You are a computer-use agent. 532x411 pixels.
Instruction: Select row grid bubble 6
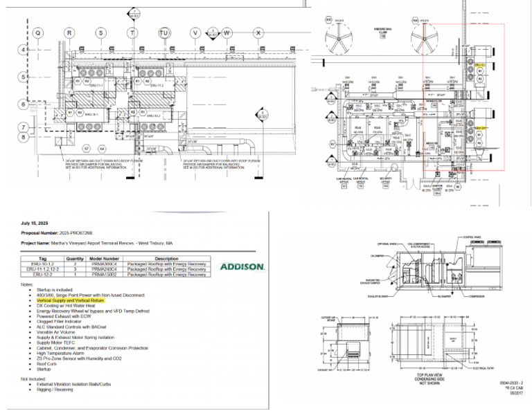[x=23, y=104]
